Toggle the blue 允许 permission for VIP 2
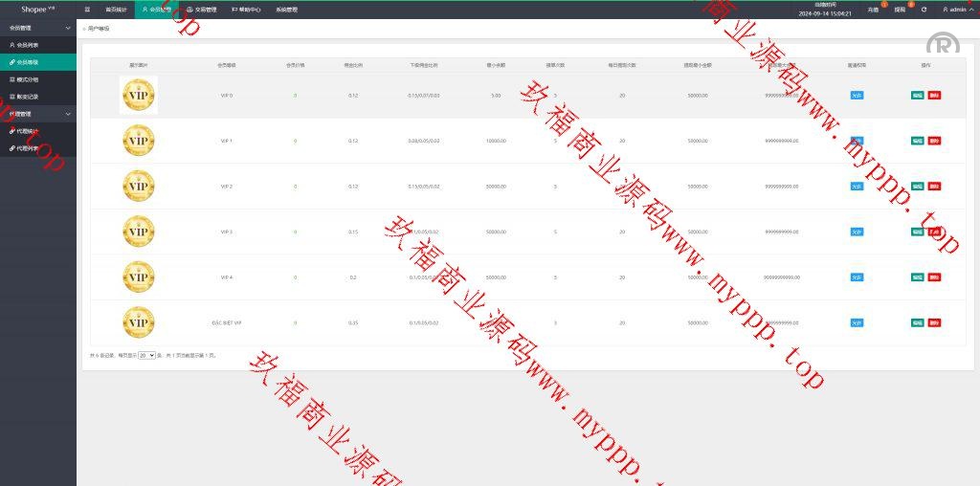 coord(857,187)
